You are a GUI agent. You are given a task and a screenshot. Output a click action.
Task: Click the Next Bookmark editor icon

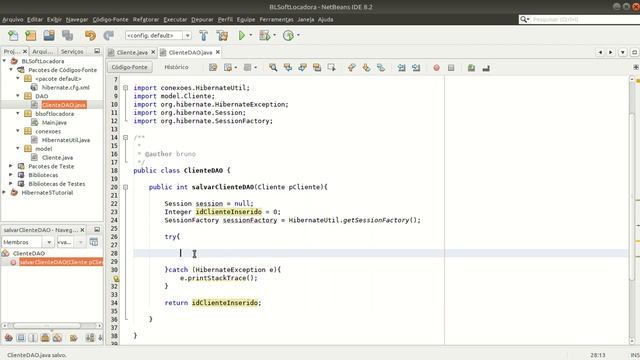pos(366,68)
